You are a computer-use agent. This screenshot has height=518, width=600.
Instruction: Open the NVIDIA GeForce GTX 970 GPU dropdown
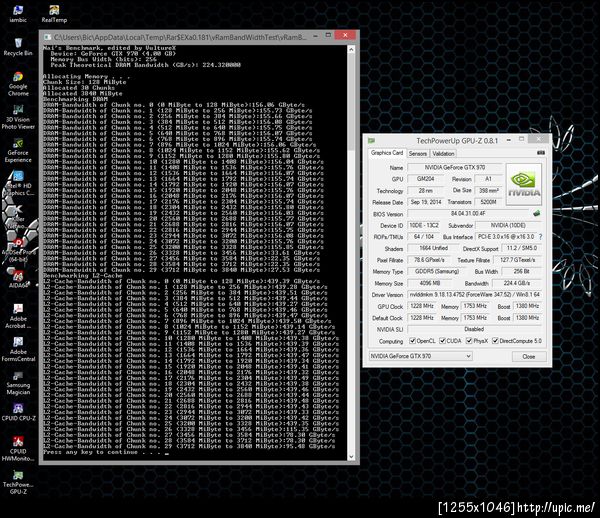pos(420,356)
